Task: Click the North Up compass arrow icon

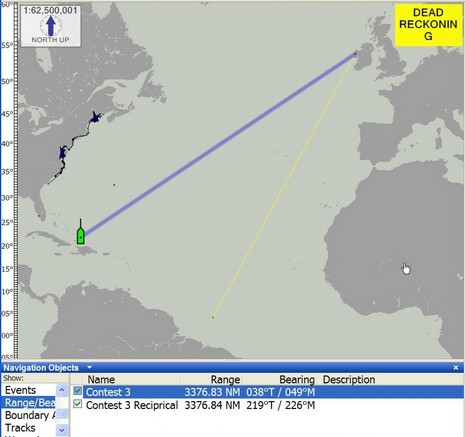Action: tap(50, 26)
